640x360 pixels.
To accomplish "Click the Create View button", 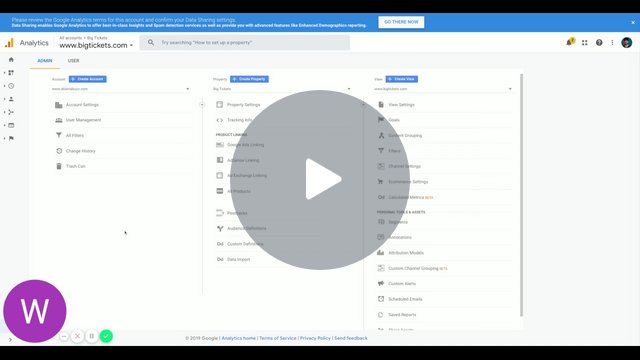I will coord(402,79).
